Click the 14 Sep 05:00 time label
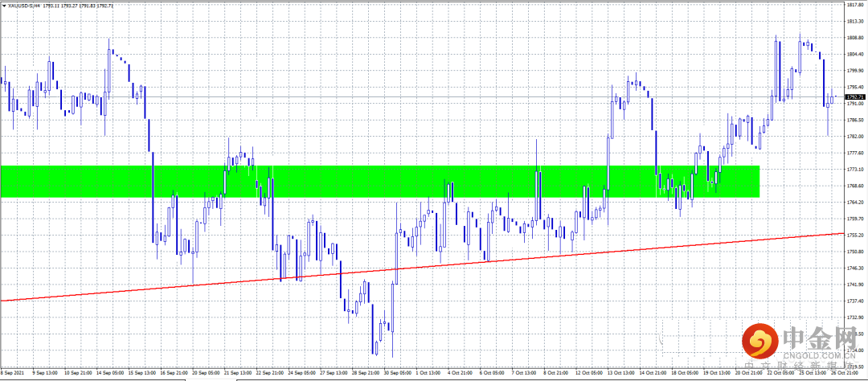 (x=108, y=373)
